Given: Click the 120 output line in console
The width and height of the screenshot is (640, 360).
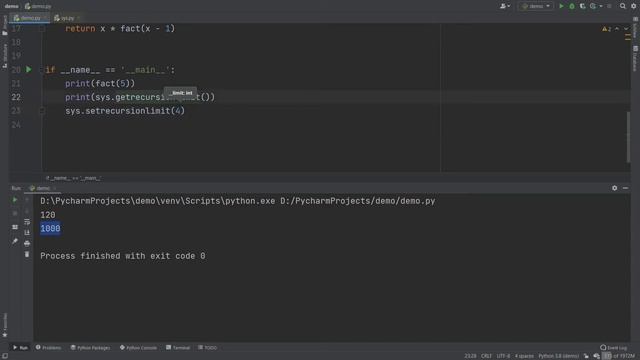Looking at the screenshot, I should pos(48,215).
